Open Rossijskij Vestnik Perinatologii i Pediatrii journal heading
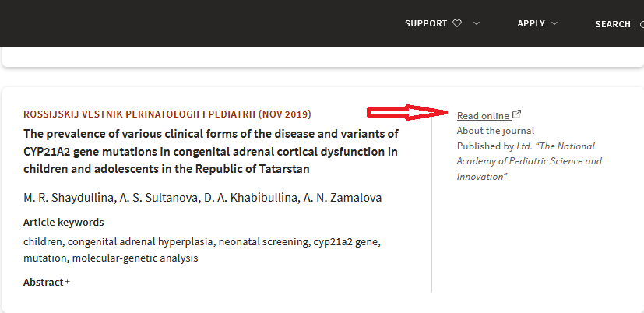The width and height of the screenshot is (644, 313). pyautogui.click(x=167, y=114)
